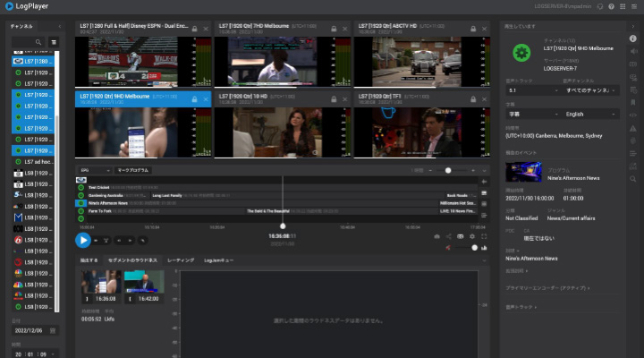Open the EPG dropdown
This screenshot has width=644, height=358.
[94, 169]
